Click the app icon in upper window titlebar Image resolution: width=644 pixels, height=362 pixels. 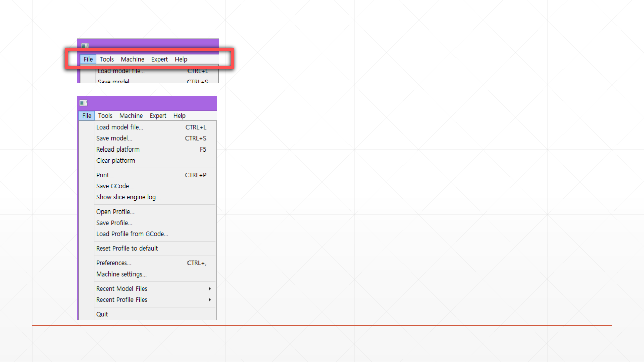[85, 46]
